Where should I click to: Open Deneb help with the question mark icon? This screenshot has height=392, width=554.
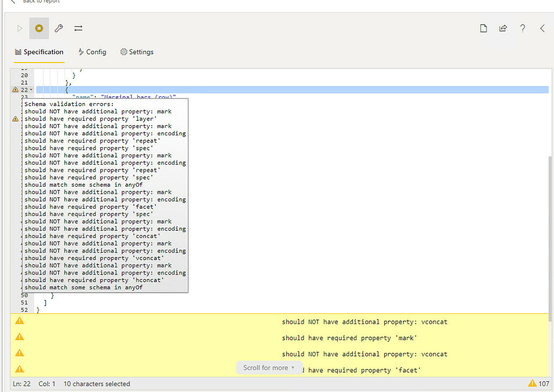(x=523, y=28)
